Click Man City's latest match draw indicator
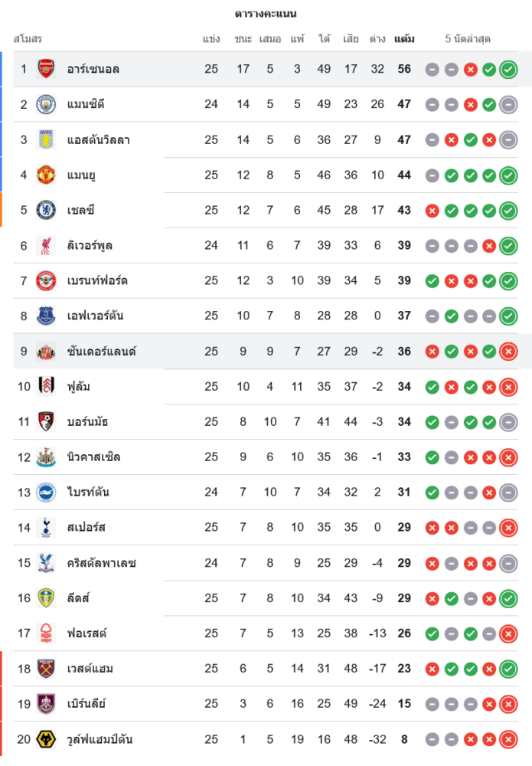 tap(508, 105)
